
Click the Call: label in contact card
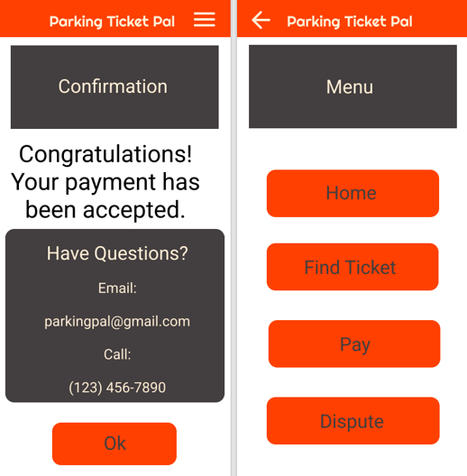click(117, 354)
